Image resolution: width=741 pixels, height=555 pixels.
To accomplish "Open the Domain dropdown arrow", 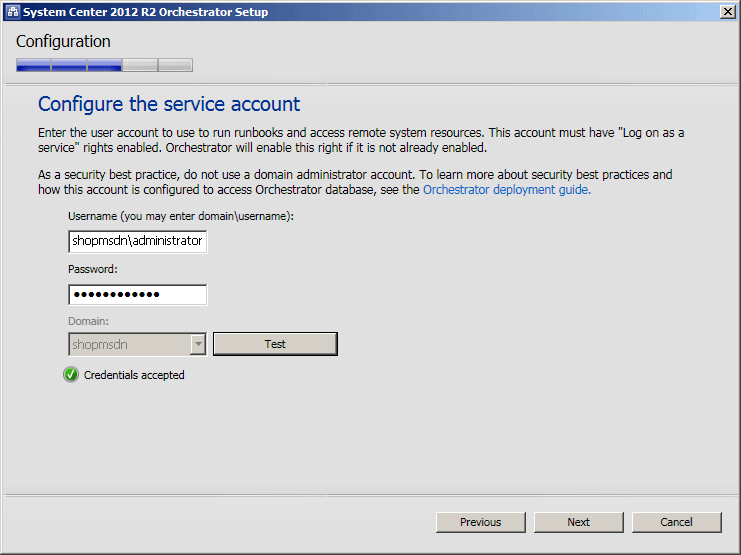I will pos(198,344).
